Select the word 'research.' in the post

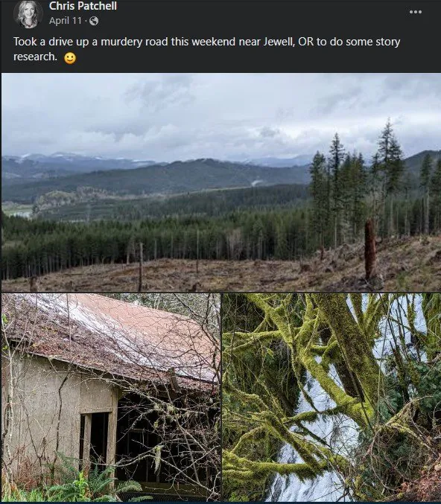[x=35, y=57]
